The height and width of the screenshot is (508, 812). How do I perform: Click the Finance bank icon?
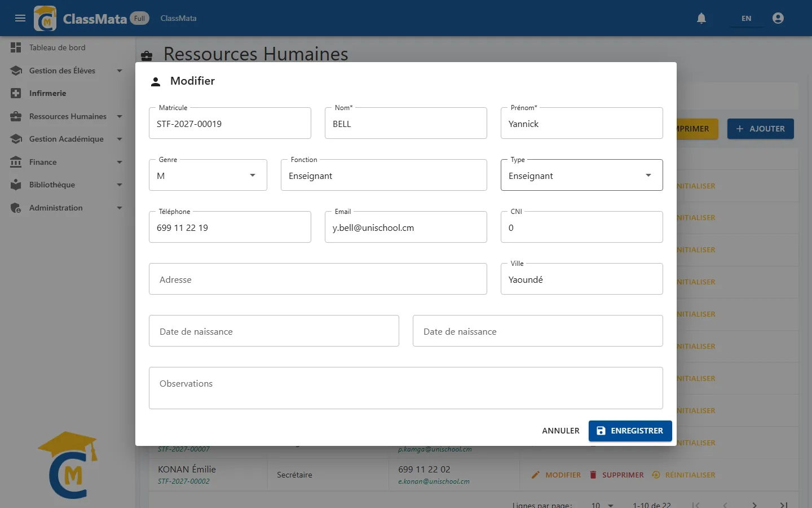pos(16,162)
